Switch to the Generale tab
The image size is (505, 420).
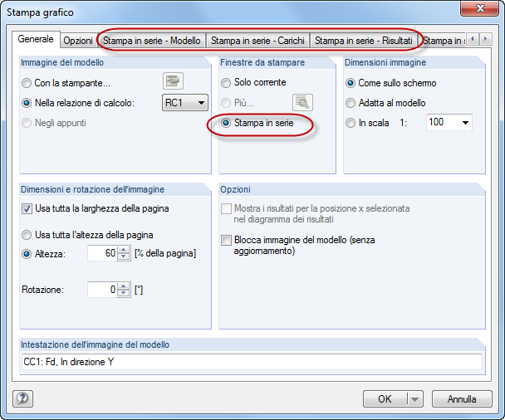[x=36, y=39]
